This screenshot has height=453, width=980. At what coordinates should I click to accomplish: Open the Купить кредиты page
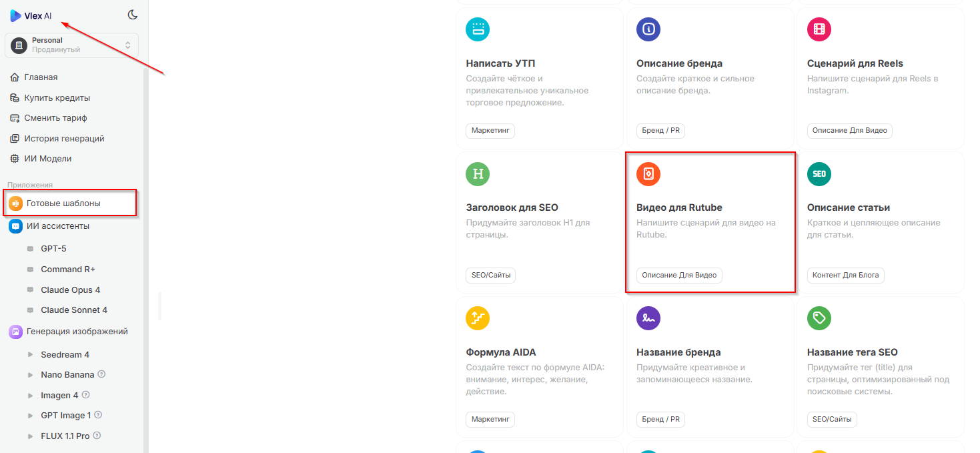tap(57, 98)
